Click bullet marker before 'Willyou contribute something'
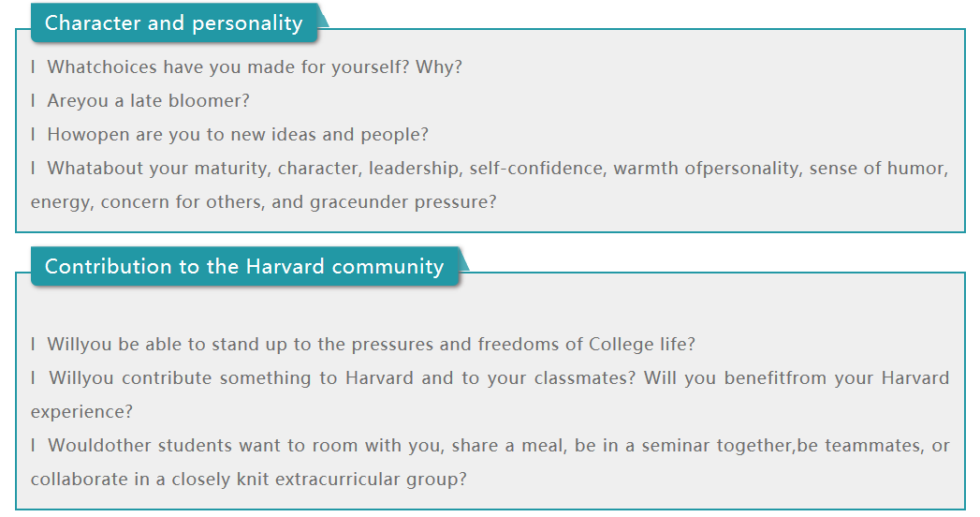The height and width of the screenshot is (517, 980). click(34, 378)
